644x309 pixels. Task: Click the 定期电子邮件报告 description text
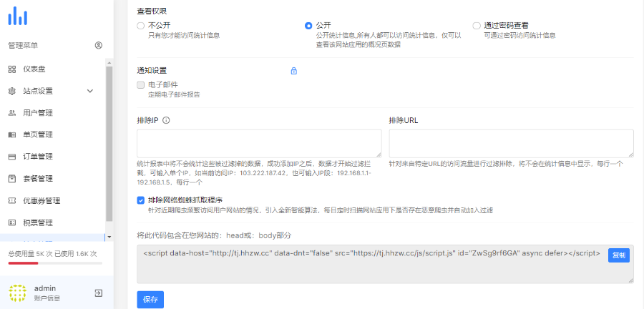[x=174, y=94]
